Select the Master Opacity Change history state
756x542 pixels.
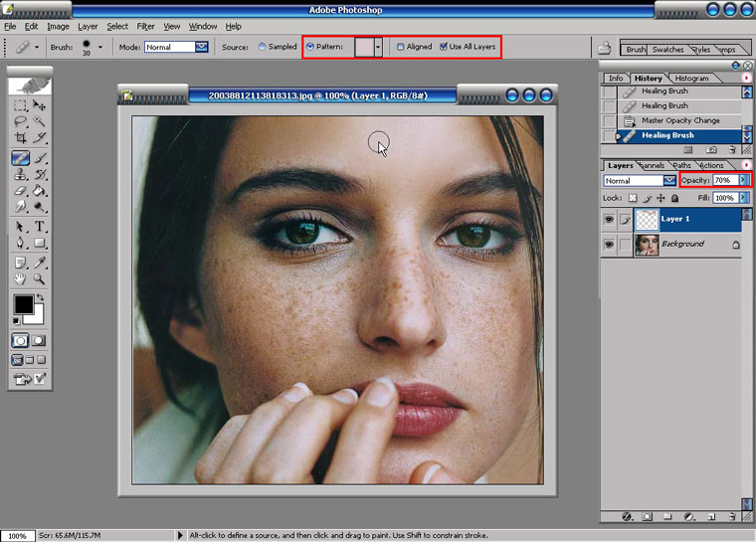(680, 120)
